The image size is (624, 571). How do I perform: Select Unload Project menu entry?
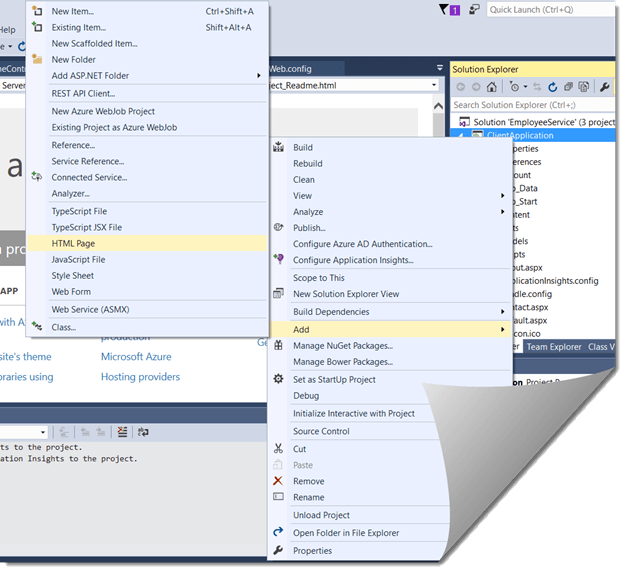pyautogui.click(x=360, y=515)
